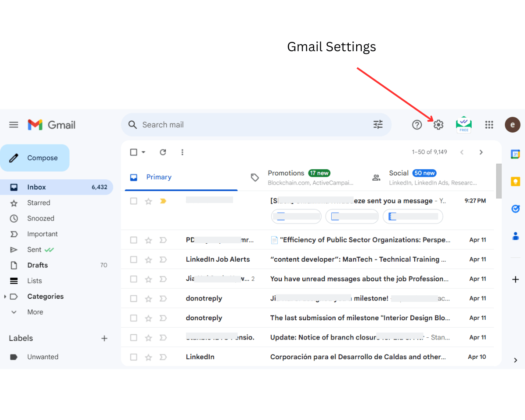Mark the 9:27 PM email importance marker

[163, 201]
